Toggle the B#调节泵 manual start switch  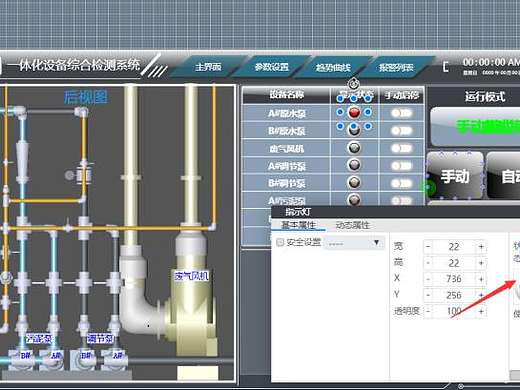[401, 183]
